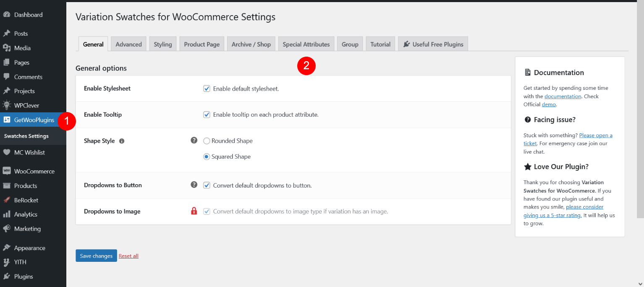Click the help icon for Dropdowns to Button
The image size is (644, 287).
coord(194,184)
